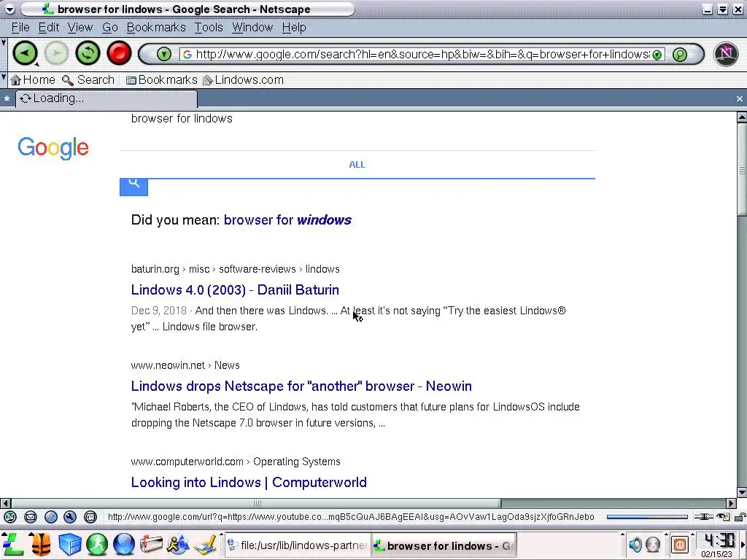Click the cookie/privacy eye icon in status bar

(723, 517)
